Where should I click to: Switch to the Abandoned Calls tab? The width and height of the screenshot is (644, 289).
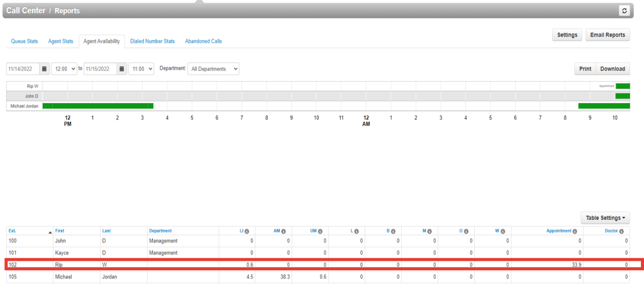pos(203,41)
